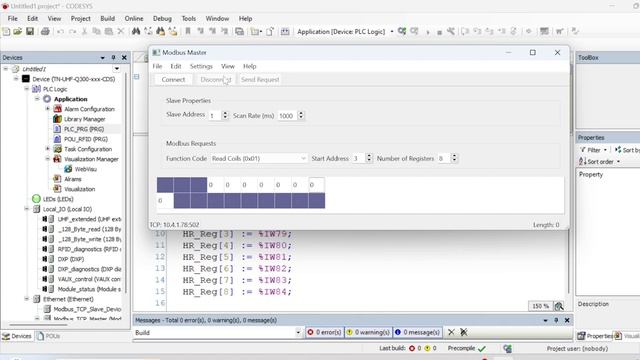This screenshot has width=640, height=360.
Task: Open the Online menu in CODESYS
Action: (x=134, y=18)
